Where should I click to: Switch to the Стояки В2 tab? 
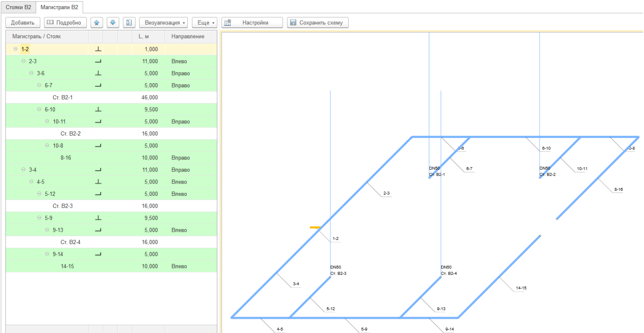click(18, 7)
